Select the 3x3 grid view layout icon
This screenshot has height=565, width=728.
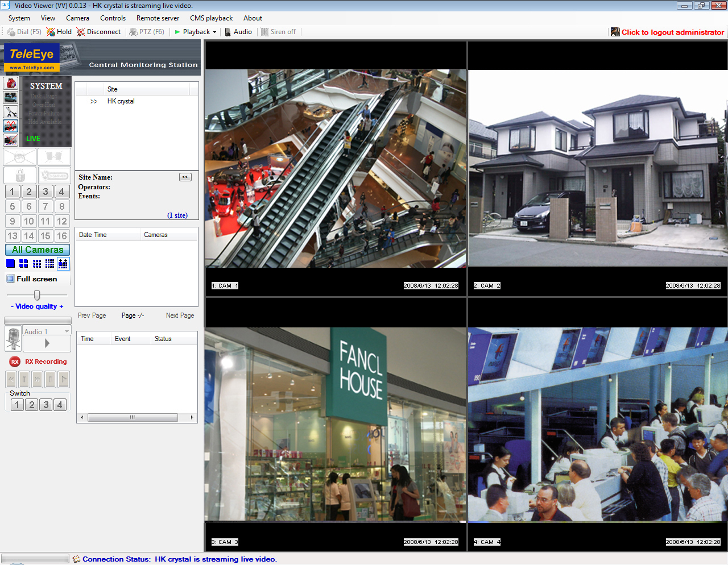point(37,264)
